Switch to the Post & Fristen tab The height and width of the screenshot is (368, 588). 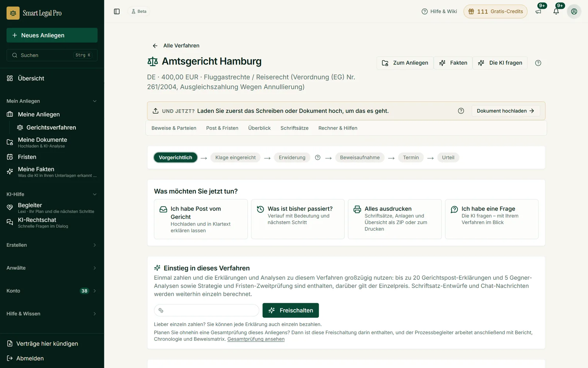(x=222, y=128)
